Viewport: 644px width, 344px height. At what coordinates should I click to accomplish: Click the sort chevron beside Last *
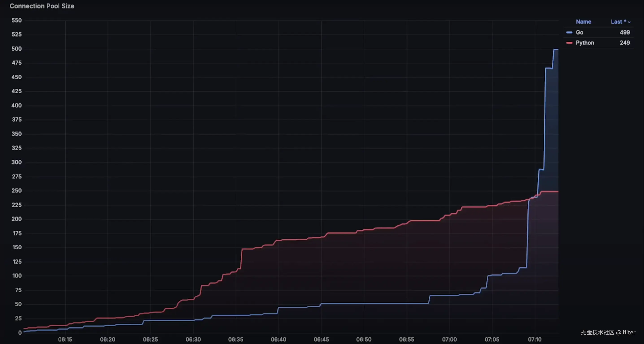(x=629, y=22)
